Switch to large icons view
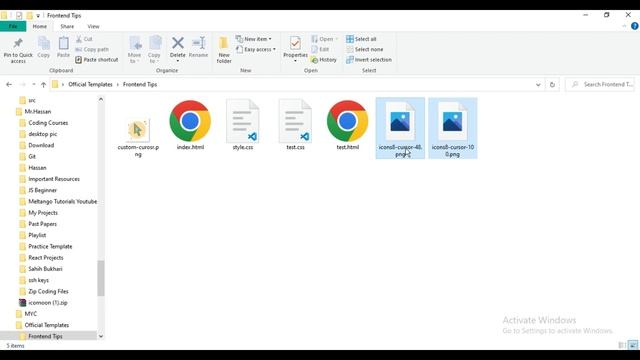Image resolution: width=640 pixels, height=360 pixels. [x=633, y=345]
